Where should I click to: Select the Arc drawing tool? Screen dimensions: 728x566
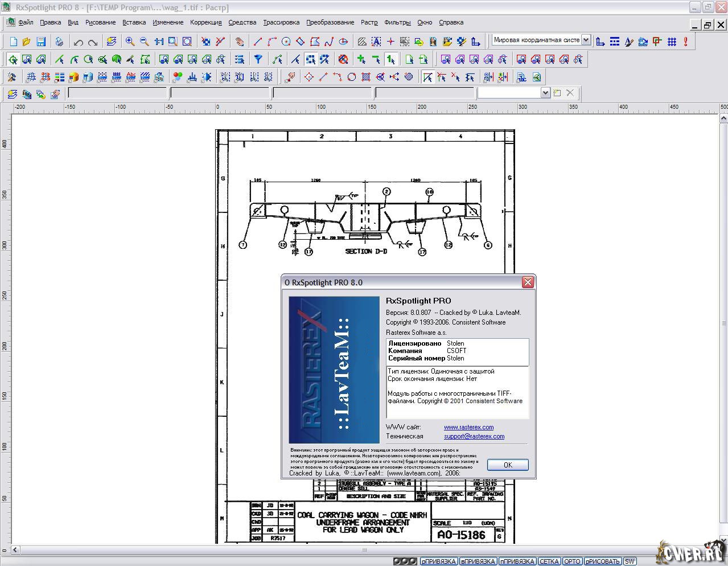coord(272,42)
